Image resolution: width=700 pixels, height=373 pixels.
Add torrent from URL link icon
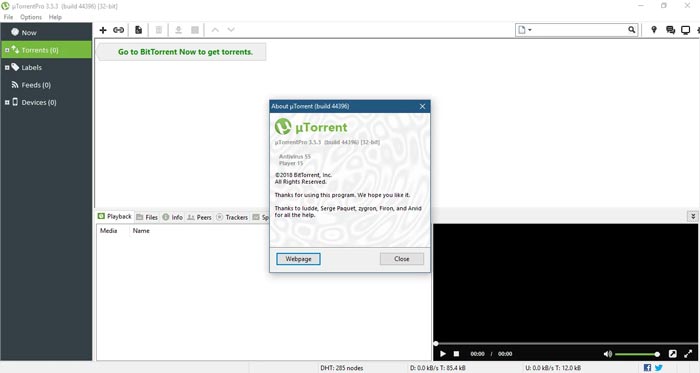coord(118,30)
